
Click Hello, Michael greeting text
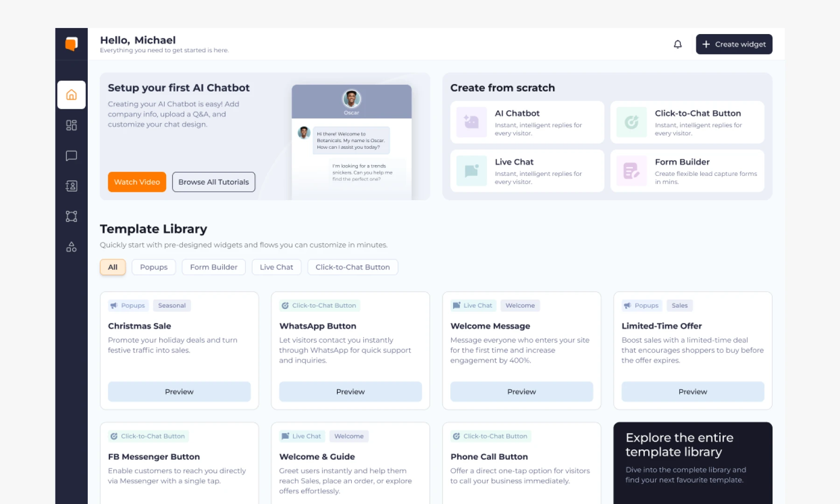click(x=138, y=40)
